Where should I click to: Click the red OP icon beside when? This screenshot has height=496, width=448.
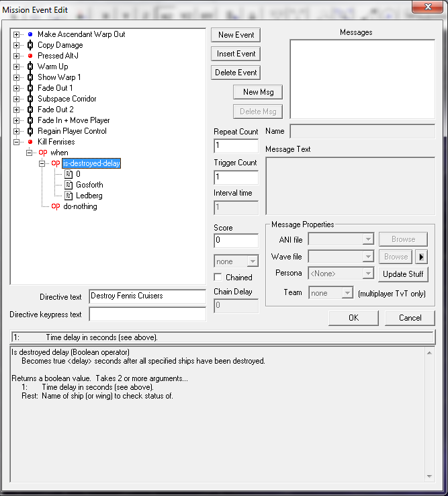click(x=43, y=153)
